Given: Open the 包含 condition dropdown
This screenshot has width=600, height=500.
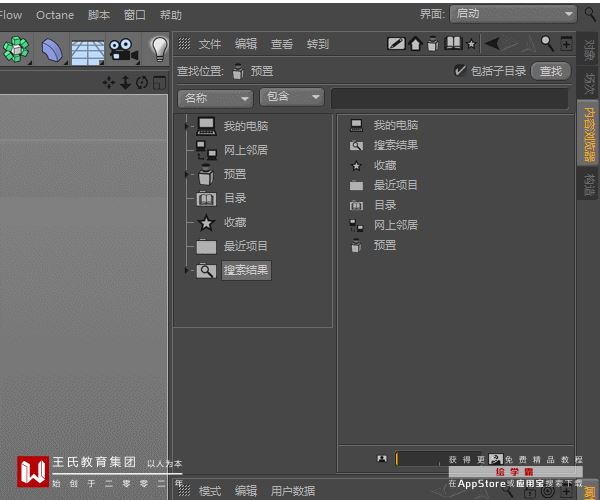Looking at the screenshot, I should click(292, 97).
